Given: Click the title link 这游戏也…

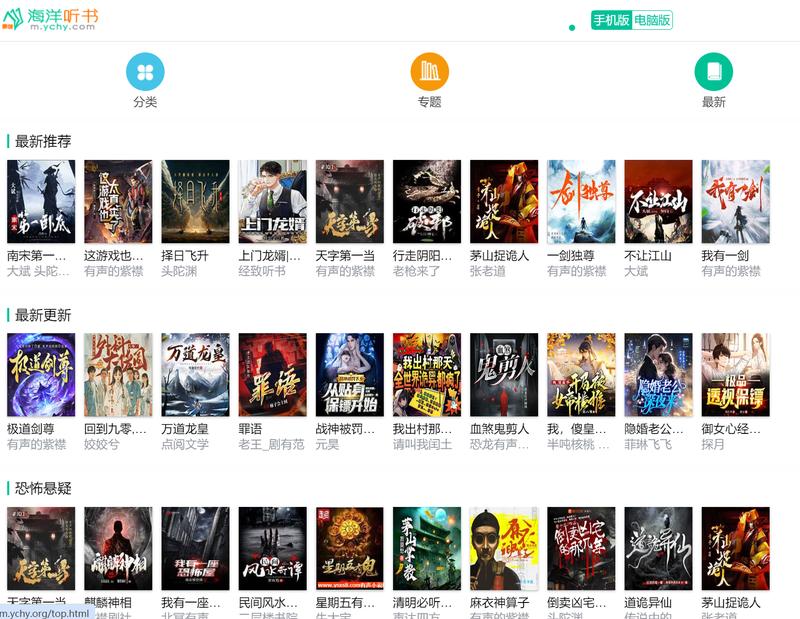Looking at the screenshot, I should click(x=114, y=256).
